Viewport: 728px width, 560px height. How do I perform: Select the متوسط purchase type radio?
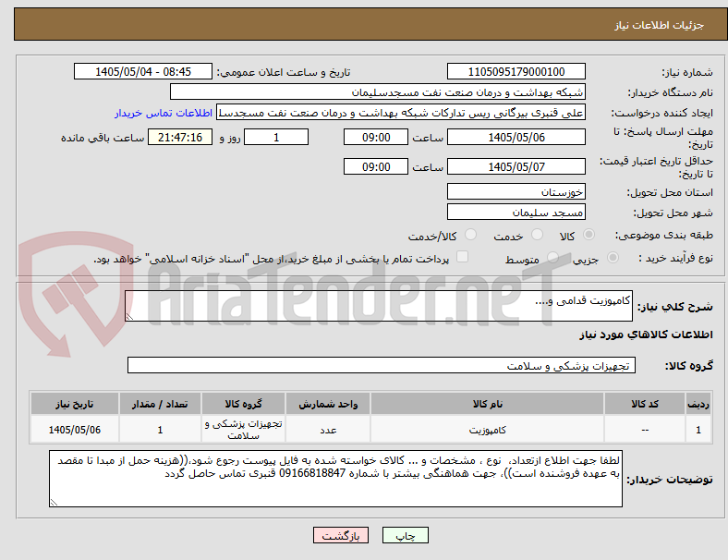(x=552, y=257)
